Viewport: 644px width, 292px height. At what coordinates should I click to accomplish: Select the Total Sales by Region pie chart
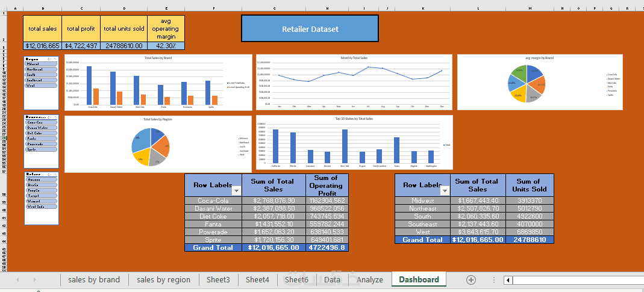158,144
